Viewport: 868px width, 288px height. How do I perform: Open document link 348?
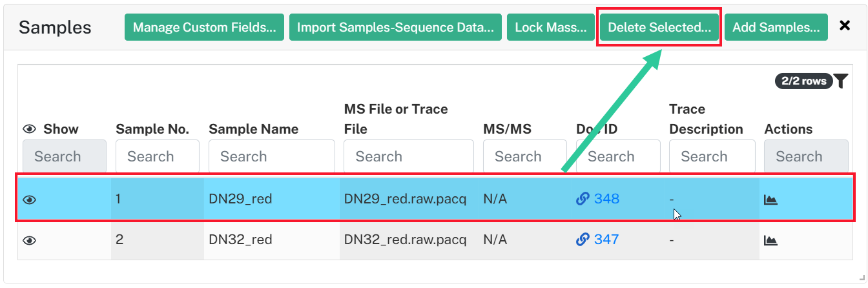click(x=606, y=199)
